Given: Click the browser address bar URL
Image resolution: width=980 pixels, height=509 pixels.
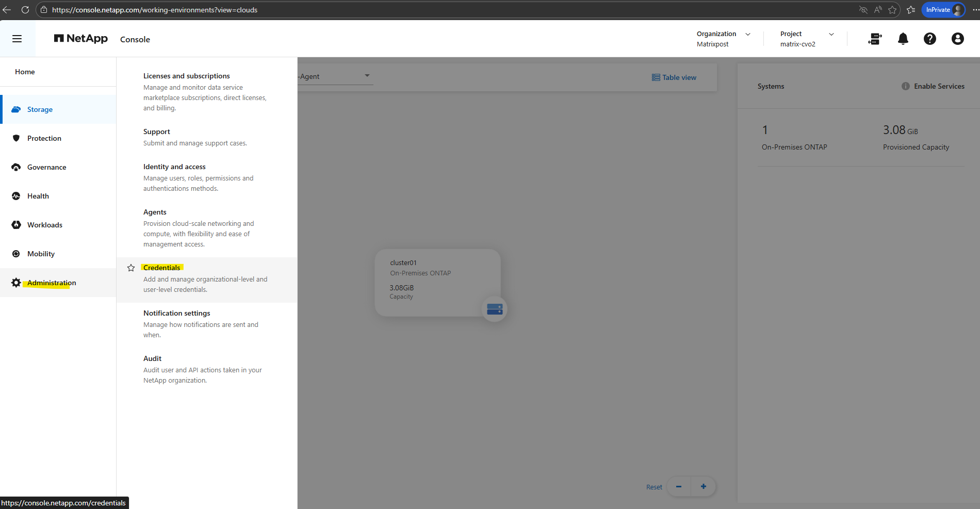Looking at the screenshot, I should pos(155,10).
